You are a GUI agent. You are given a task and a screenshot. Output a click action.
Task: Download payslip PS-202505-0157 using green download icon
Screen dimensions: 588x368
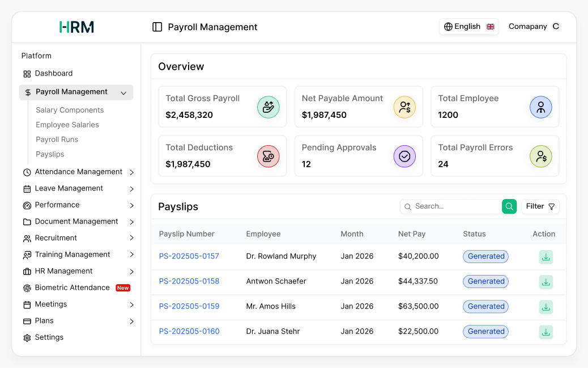546,257
